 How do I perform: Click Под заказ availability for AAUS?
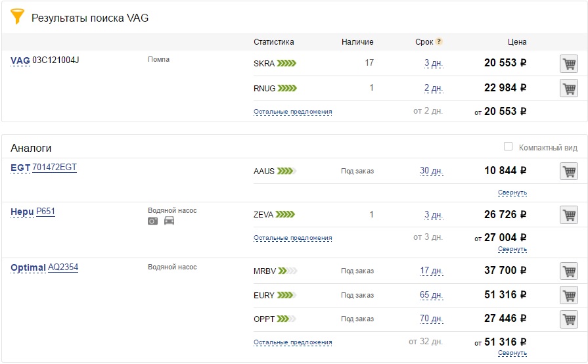(357, 171)
